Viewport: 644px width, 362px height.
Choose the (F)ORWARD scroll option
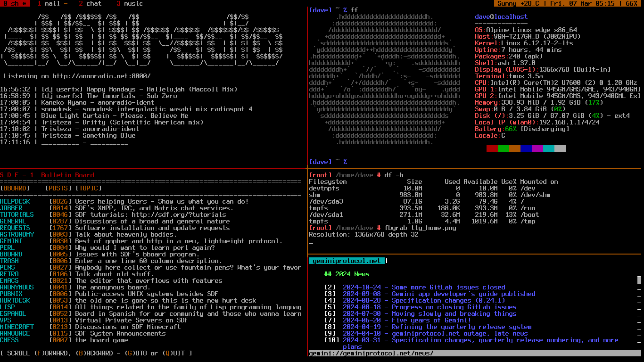click(53, 353)
